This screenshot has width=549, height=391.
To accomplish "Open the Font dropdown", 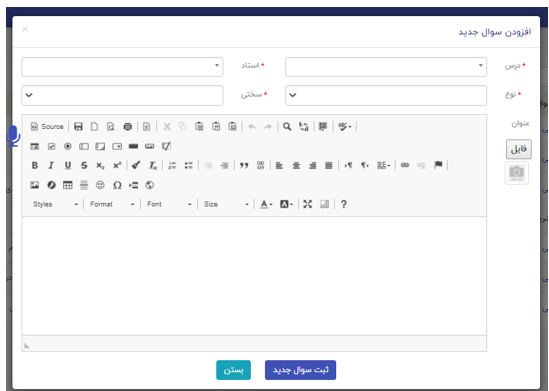I will tap(169, 204).
